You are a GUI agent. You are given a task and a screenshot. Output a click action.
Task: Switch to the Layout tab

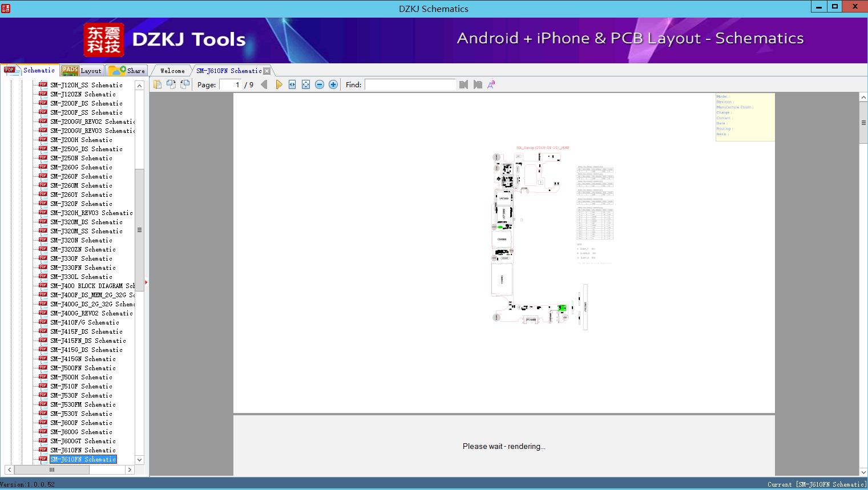coord(82,70)
